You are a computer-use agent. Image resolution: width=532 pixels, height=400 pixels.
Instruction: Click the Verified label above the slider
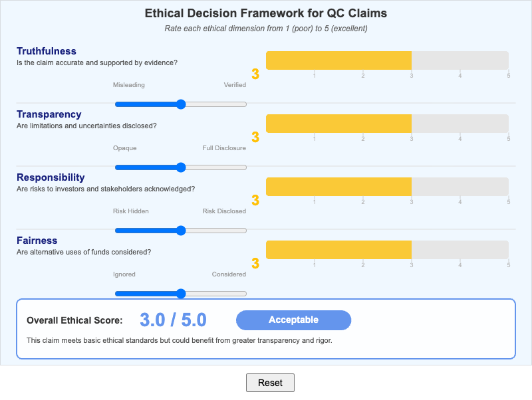(x=235, y=85)
